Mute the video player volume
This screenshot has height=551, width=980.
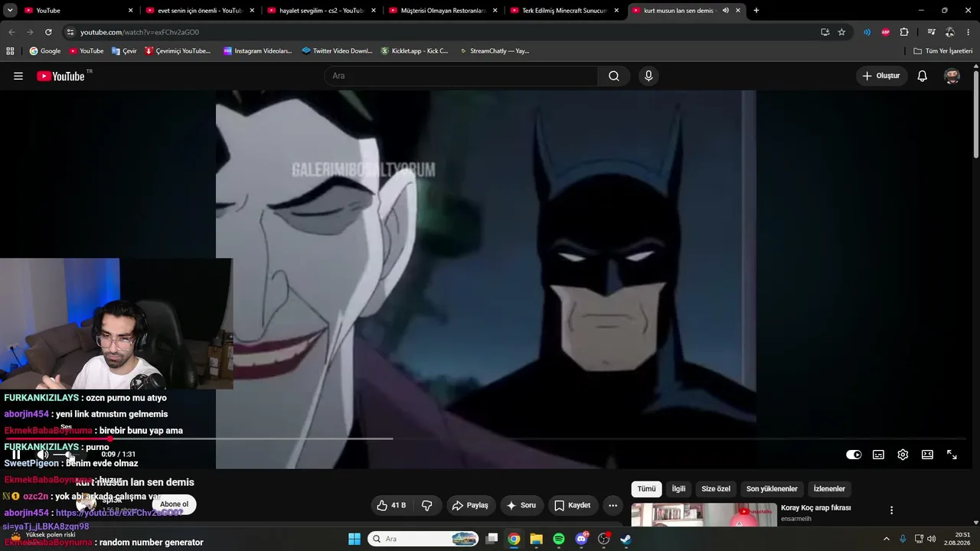coord(43,455)
